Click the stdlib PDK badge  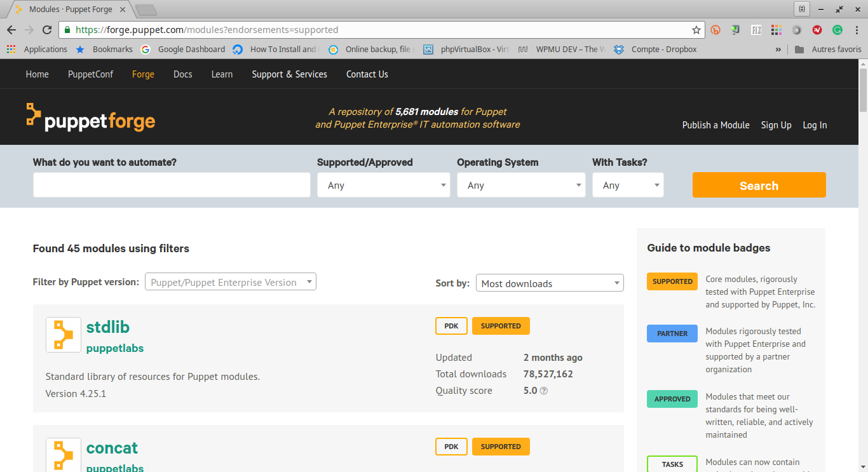tap(451, 326)
